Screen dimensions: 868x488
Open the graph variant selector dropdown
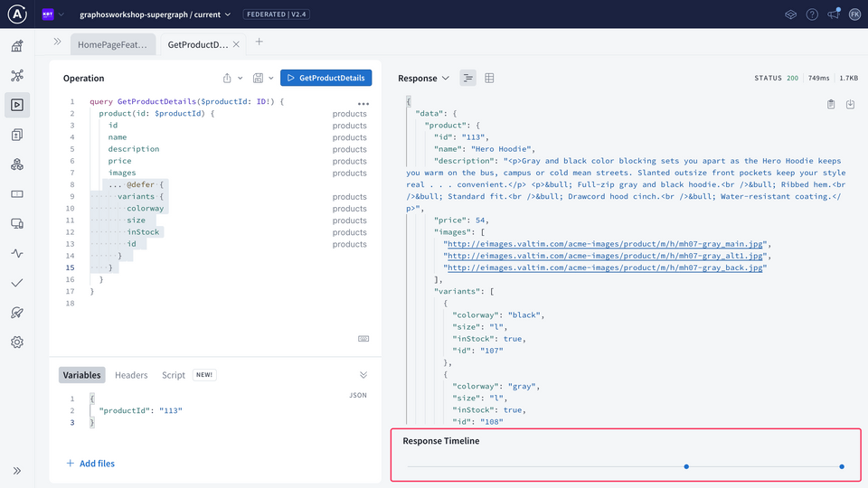pos(155,14)
